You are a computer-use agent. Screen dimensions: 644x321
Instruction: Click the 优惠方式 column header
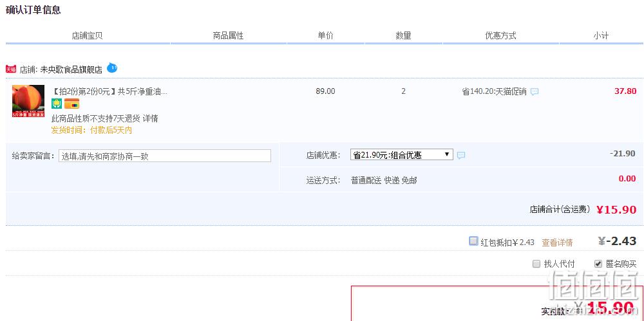500,36
